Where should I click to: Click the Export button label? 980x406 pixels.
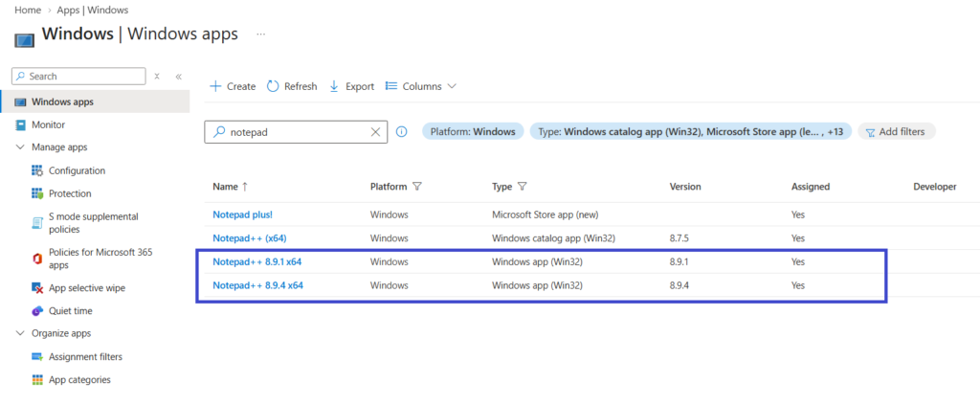360,86
